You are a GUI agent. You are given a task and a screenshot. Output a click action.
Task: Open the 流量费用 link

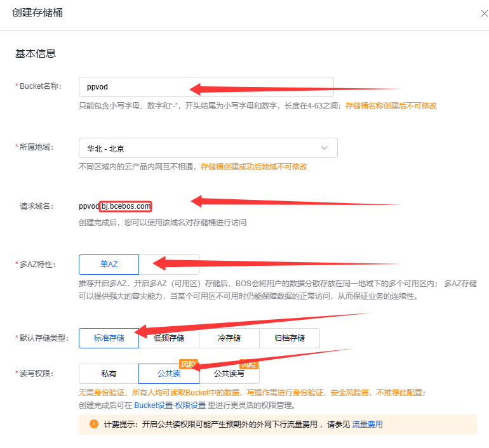(x=367, y=425)
